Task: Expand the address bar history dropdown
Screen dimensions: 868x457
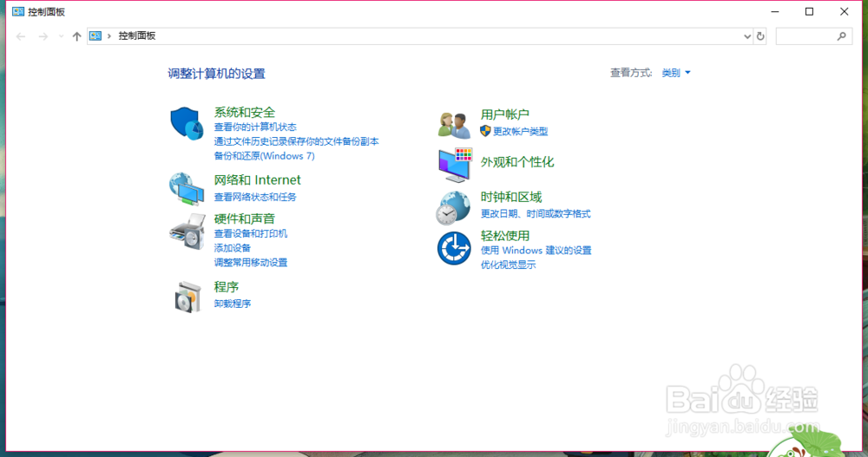Action: coord(746,36)
